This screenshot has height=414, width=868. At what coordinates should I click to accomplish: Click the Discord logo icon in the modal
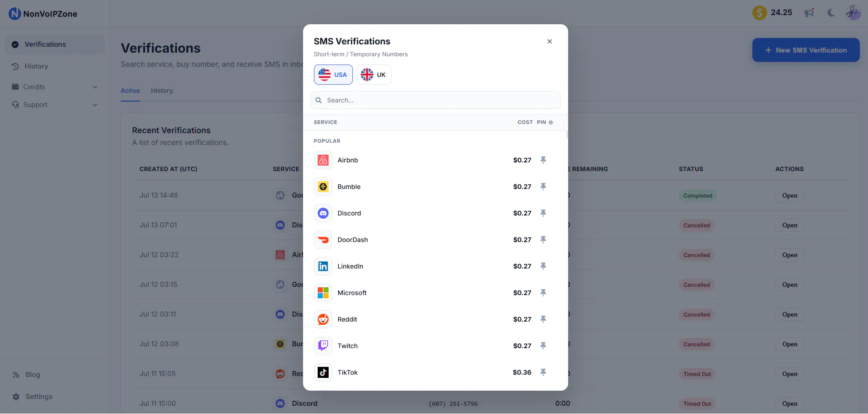click(323, 213)
